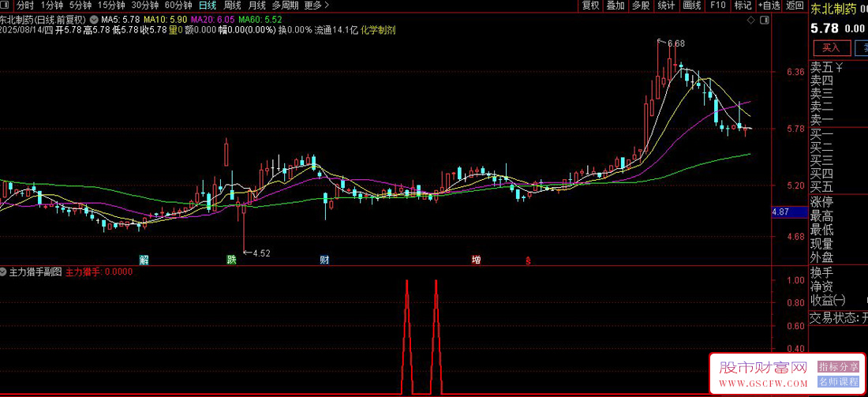This screenshot has width=868, height=397.
Task: Click the 标记 mark button
Action: (743, 6)
